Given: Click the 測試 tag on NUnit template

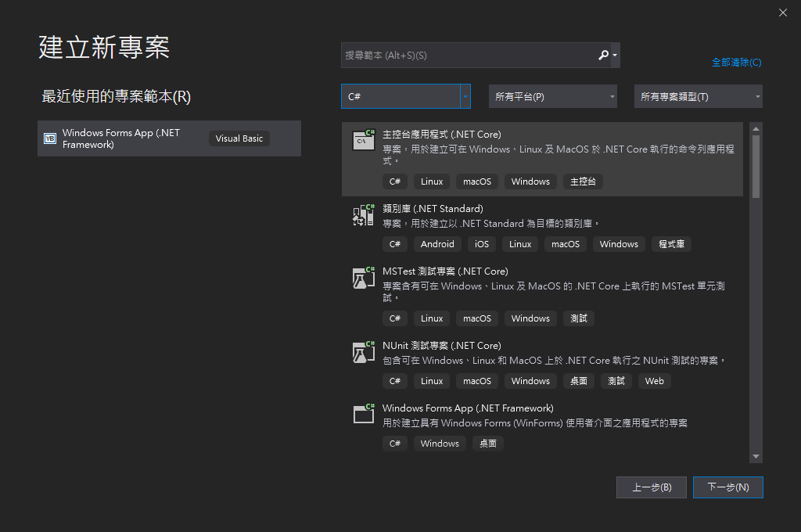Looking at the screenshot, I should [616, 381].
